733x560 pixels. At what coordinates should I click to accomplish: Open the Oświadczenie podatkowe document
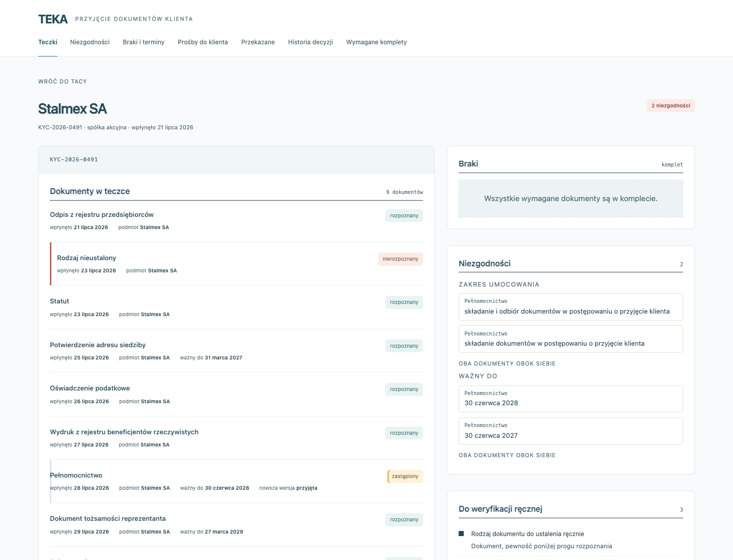(x=236, y=395)
